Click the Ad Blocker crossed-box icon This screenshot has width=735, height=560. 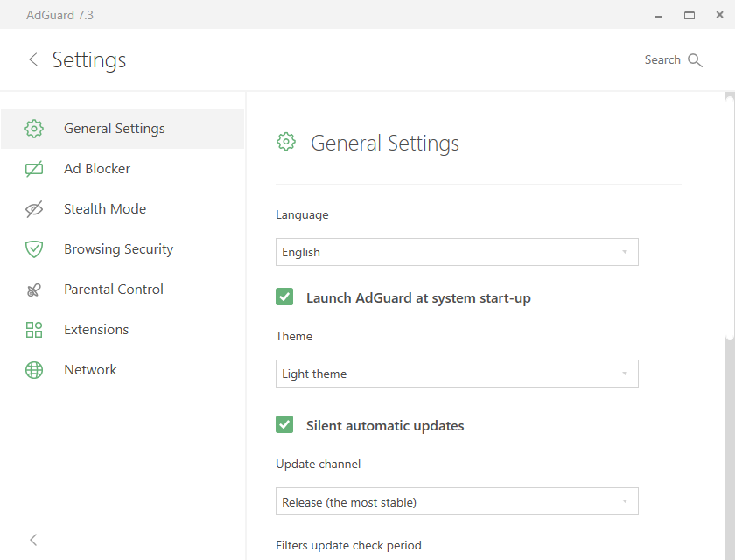(x=34, y=169)
